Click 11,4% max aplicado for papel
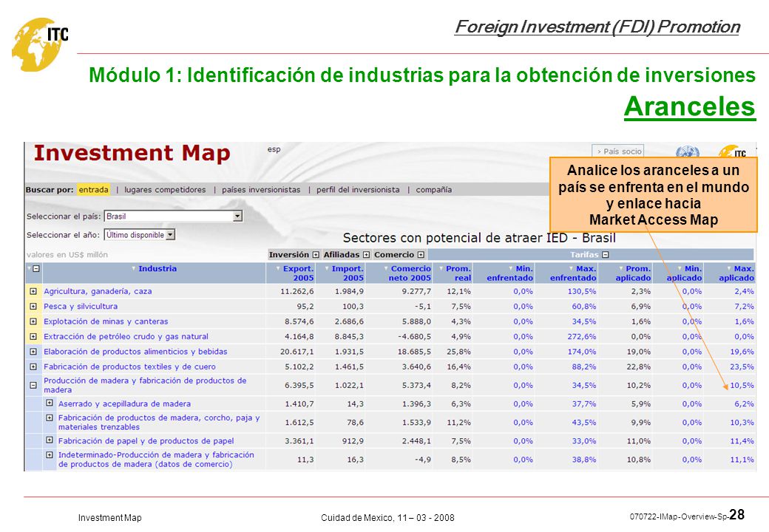 (x=742, y=441)
